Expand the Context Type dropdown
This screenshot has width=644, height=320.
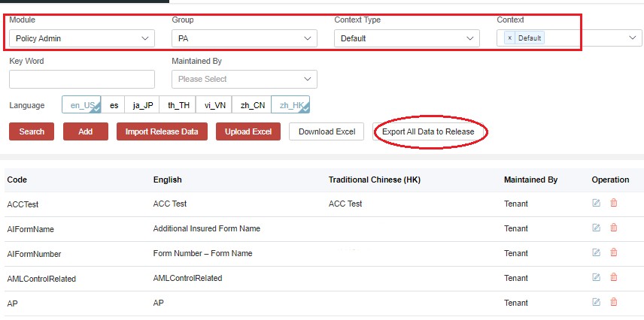click(x=406, y=38)
